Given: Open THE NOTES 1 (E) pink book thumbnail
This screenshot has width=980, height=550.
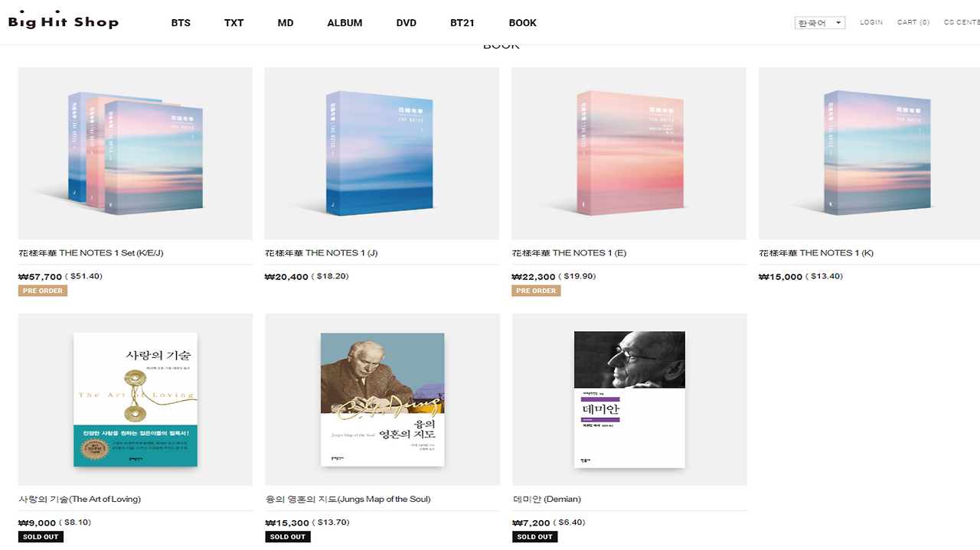Looking at the screenshot, I should coord(629,154).
